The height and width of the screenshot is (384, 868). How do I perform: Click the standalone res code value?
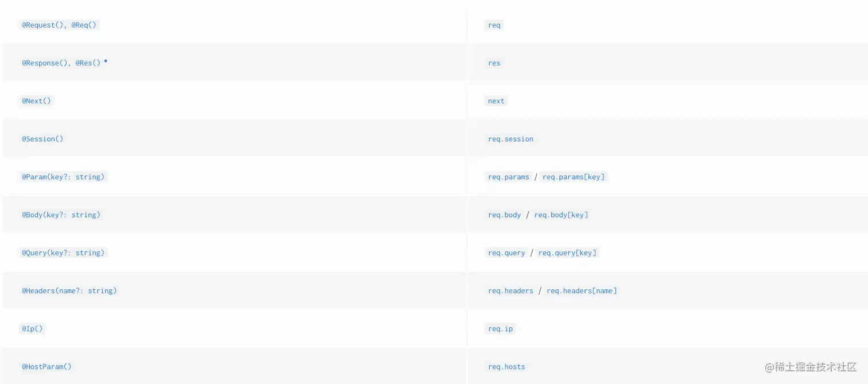click(494, 63)
